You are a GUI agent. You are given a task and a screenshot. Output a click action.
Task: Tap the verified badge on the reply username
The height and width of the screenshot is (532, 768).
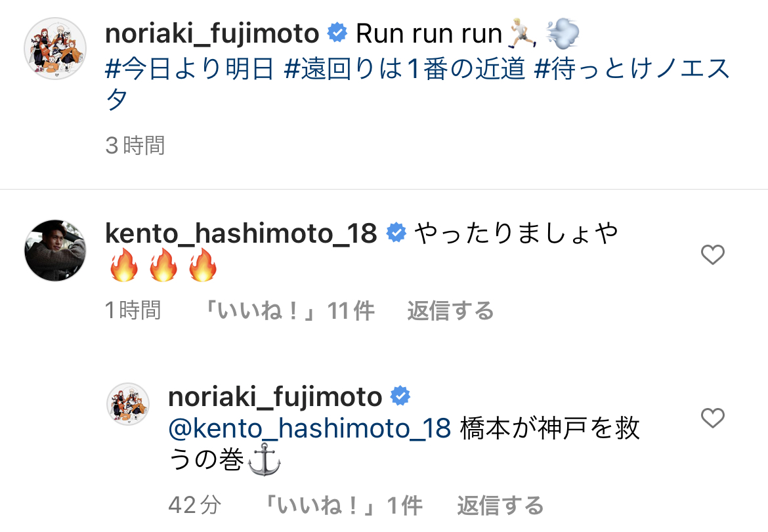coord(400,396)
